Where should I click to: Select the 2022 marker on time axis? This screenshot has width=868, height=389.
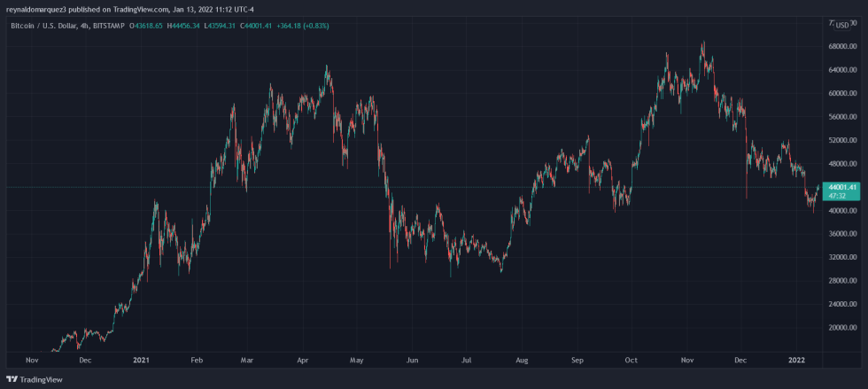(796, 360)
